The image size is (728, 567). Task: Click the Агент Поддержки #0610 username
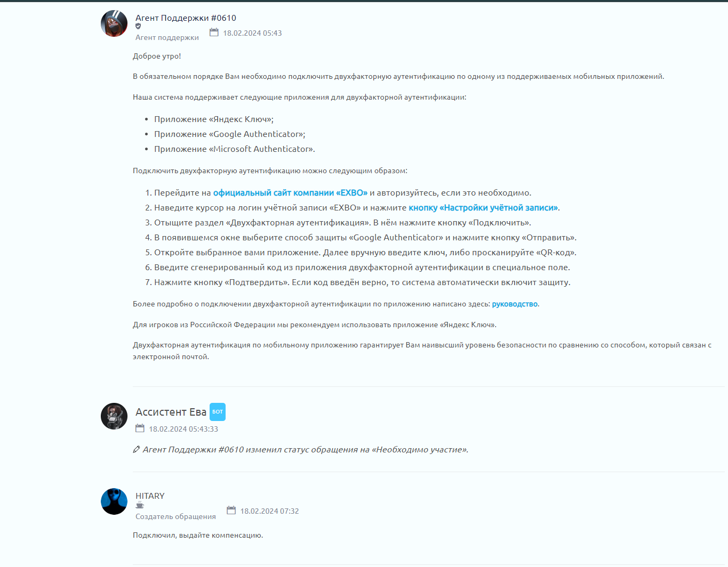[x=186, y=18]
